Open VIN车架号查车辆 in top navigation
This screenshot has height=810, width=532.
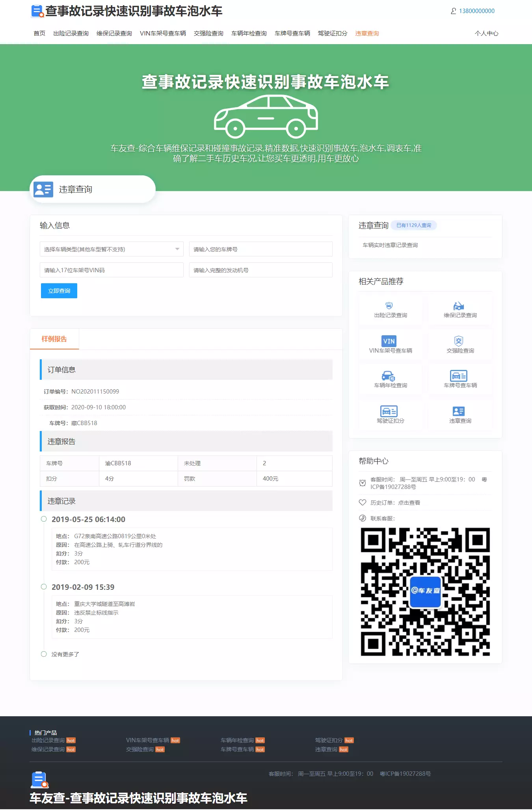click(163, 33)
